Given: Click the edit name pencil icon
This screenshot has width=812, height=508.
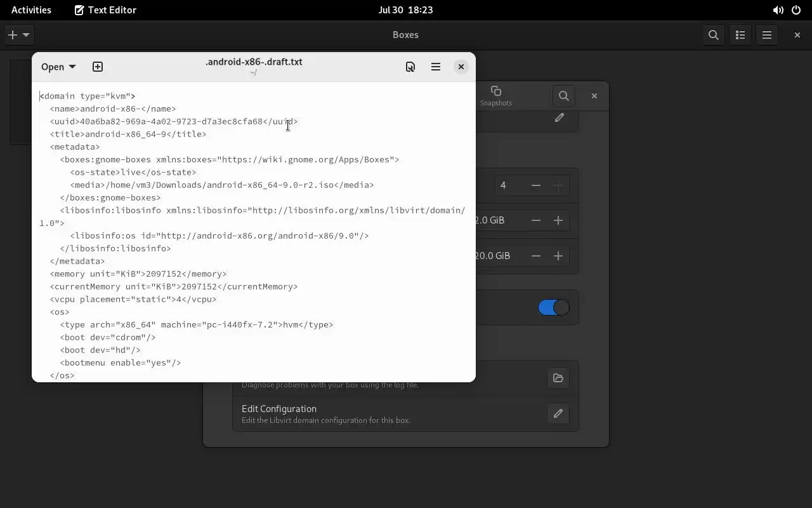Looking at the screenshot, I should point(560,117).
